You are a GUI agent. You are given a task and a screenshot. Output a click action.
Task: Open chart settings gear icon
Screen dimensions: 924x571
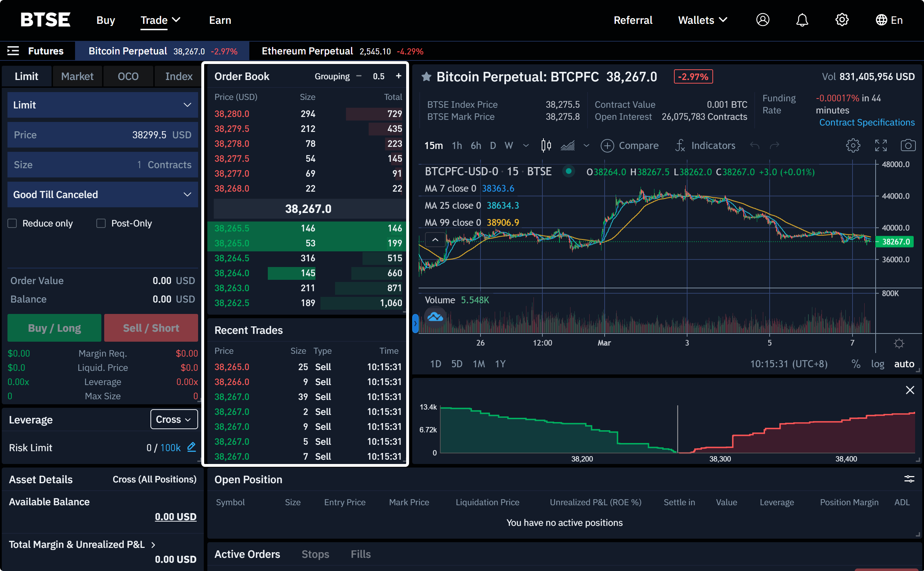click(853, 145)
